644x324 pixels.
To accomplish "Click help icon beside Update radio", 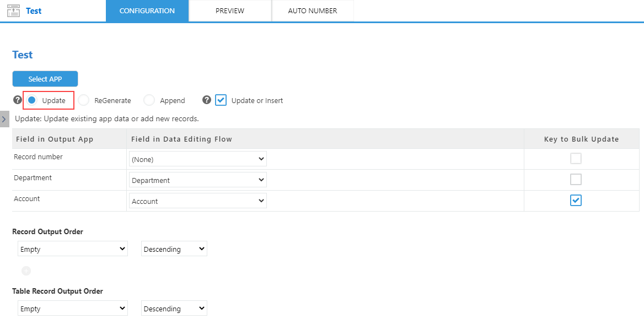I will click(x=17, y=100).
